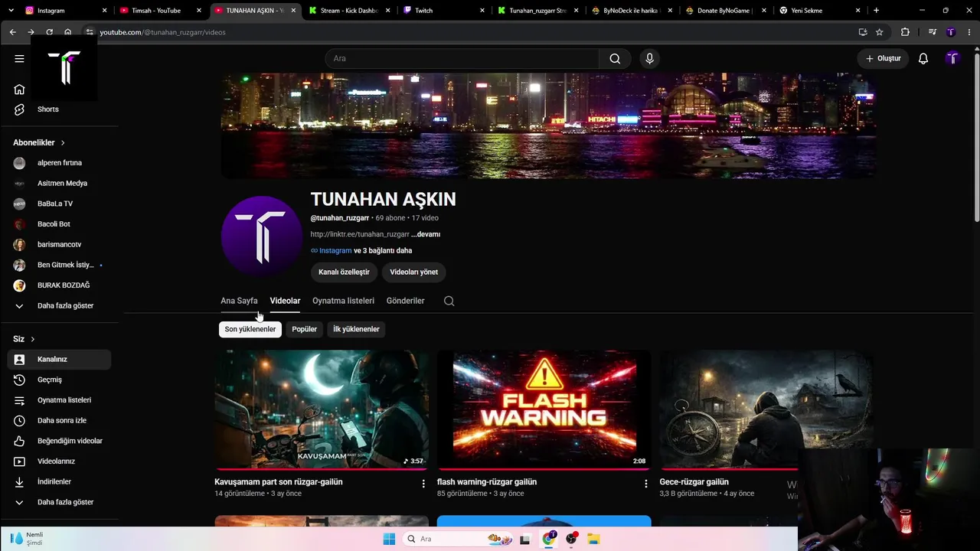Select Kanalınız in sidebar
Viewport: 980px width, 551px height.
[x=59, y=359]
